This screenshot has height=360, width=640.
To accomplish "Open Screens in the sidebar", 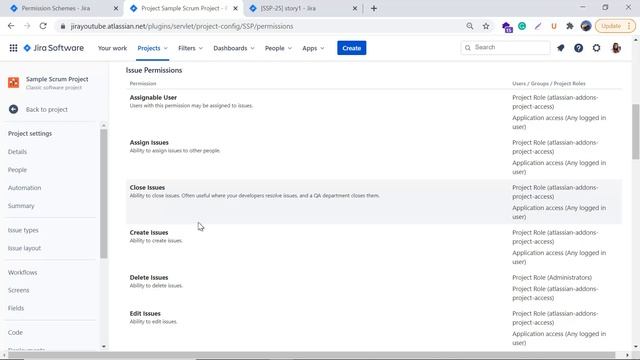I will (x=18, y=290).
